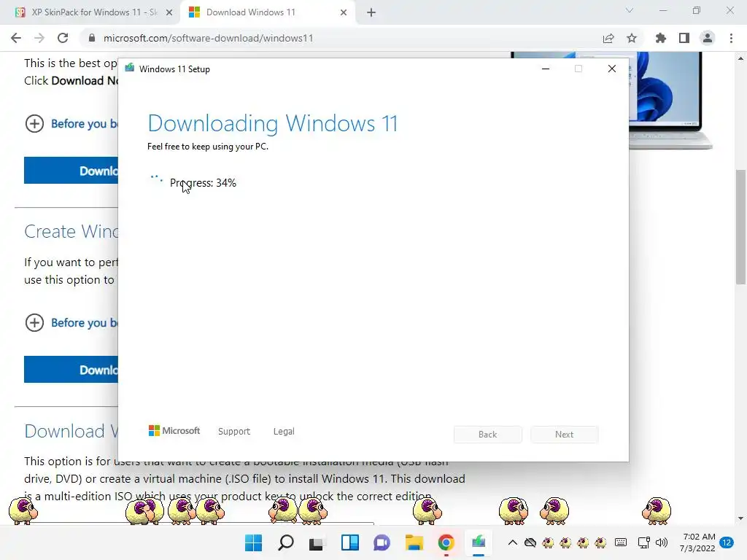Go back with Chrome's back arrow
747x560 pixels.
pyautogui.click(x=16, y=38)
